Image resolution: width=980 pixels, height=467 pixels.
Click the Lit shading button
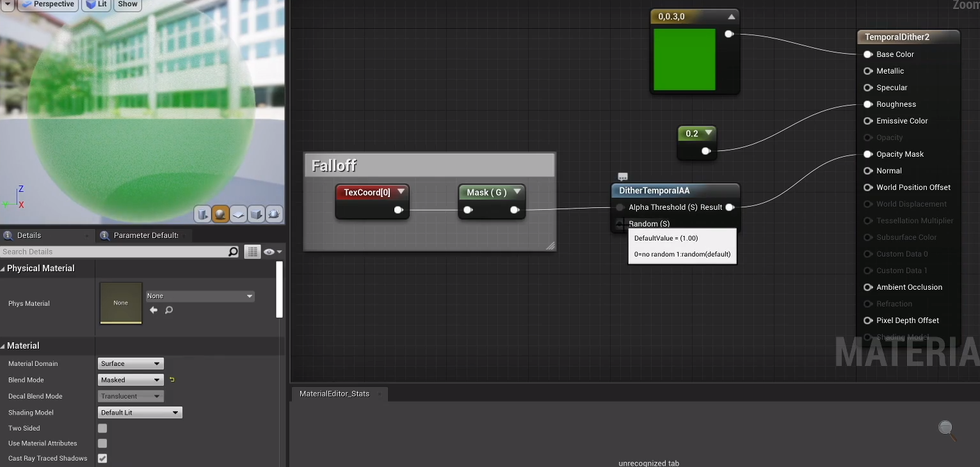tap(96, 4)
